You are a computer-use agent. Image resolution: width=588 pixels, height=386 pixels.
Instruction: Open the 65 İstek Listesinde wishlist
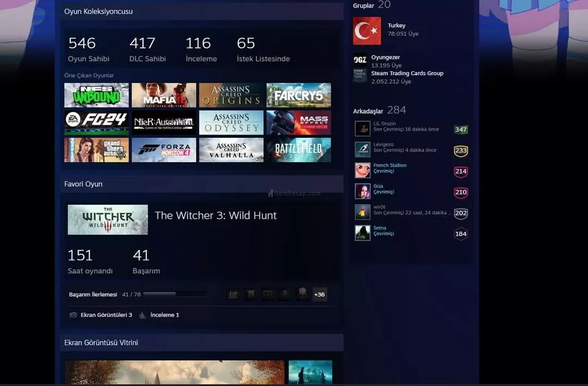(x=263, y=49)
